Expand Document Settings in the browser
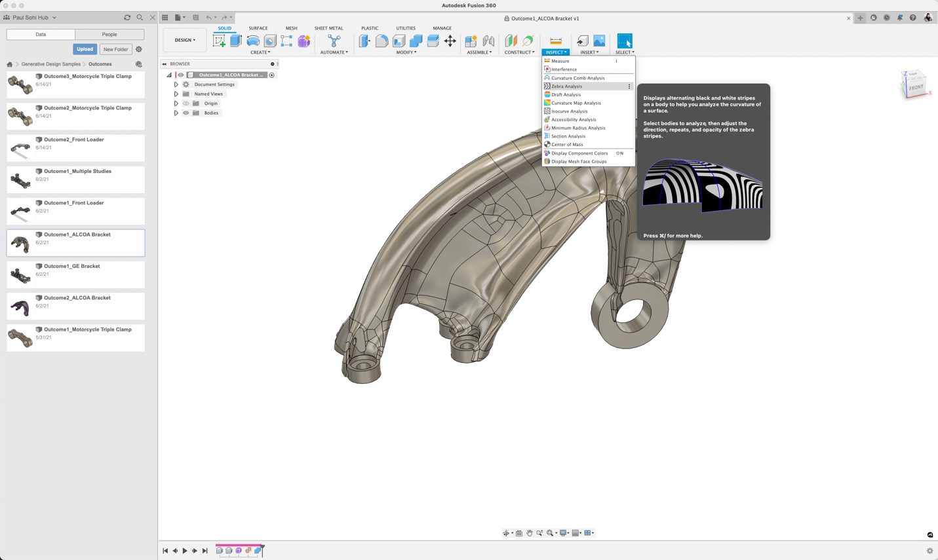 [175, 84]
